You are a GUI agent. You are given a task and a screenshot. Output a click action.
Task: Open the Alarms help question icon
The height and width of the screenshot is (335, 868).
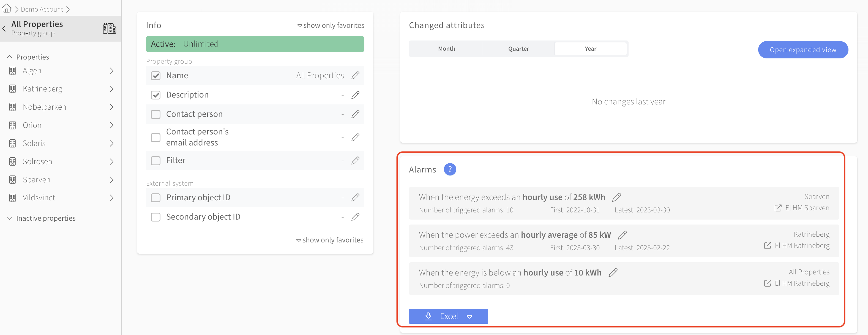(449, 169)
